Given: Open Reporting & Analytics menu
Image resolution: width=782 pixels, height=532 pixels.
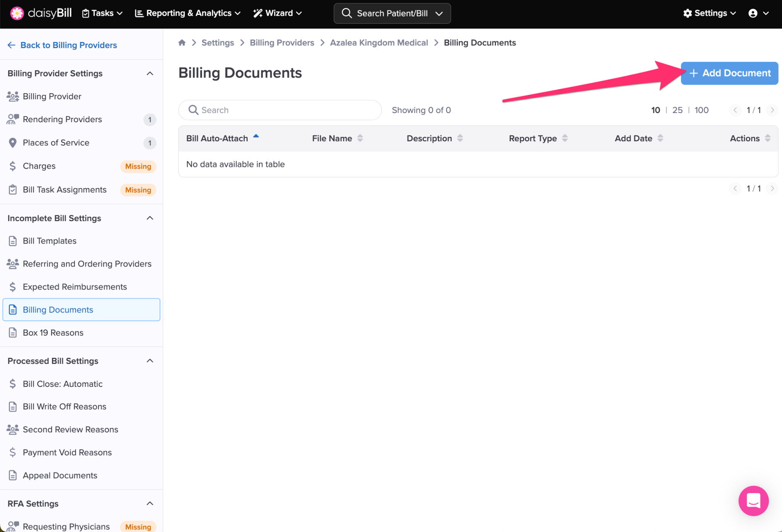Looking at the screenshot, I should (188, 13).
